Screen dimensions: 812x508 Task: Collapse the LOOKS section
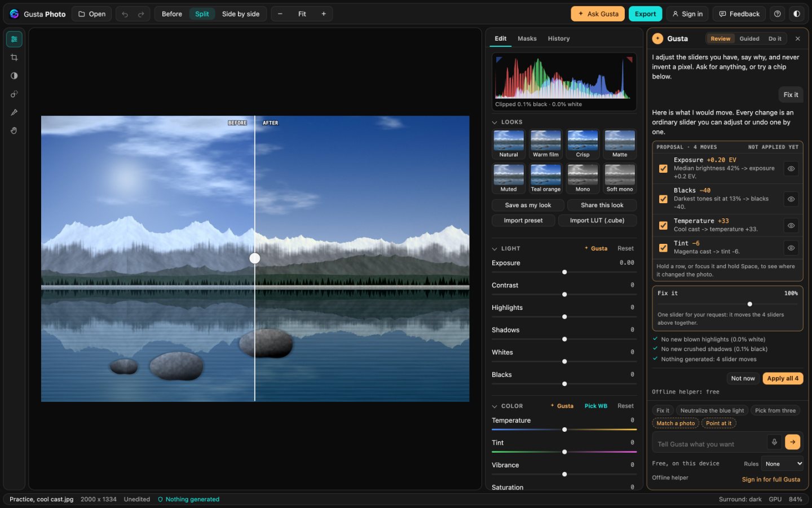click(x=495, y=122)
